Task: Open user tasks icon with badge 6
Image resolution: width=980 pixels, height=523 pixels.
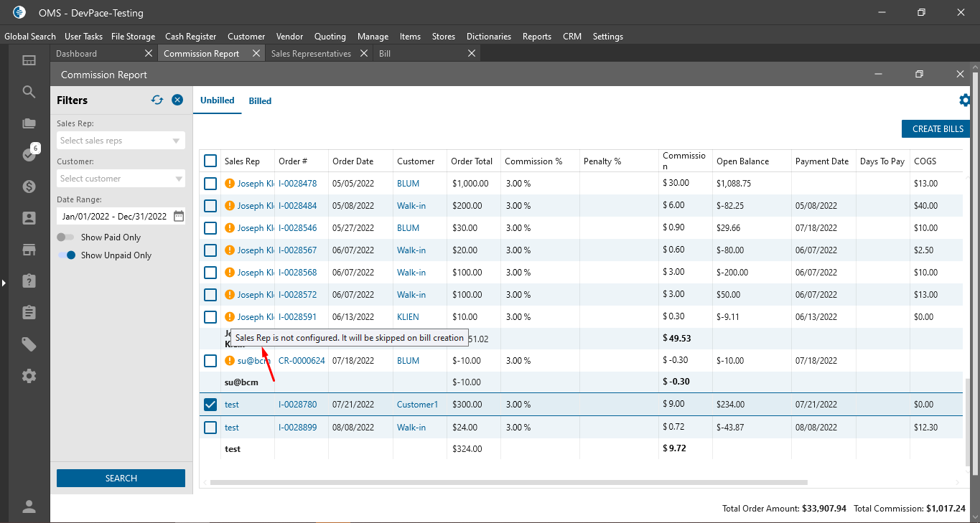Action: tap(29, 155)
